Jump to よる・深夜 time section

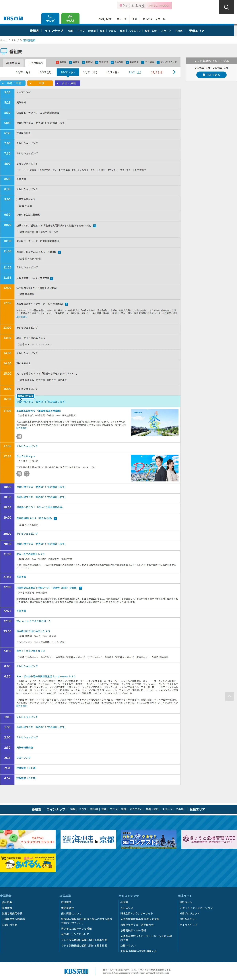(67, 83)
